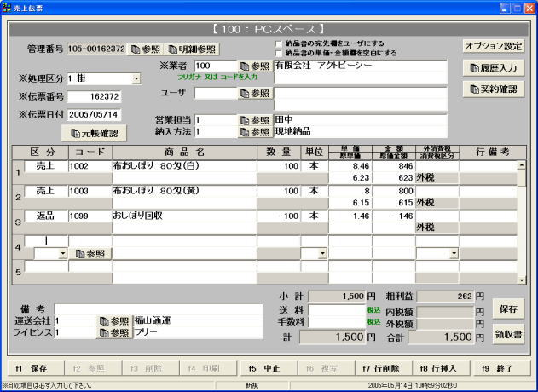
Task: Open 元帳確認 ledger check
Action: [x=94, y=134]
